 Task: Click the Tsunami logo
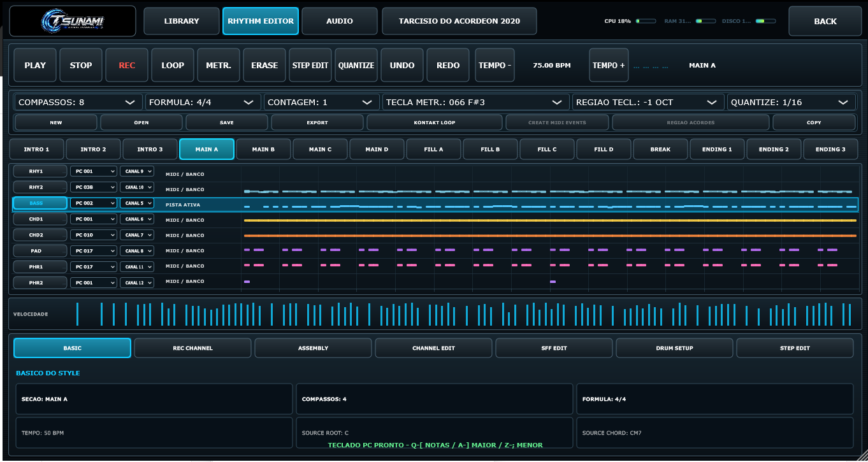[73, 21]
